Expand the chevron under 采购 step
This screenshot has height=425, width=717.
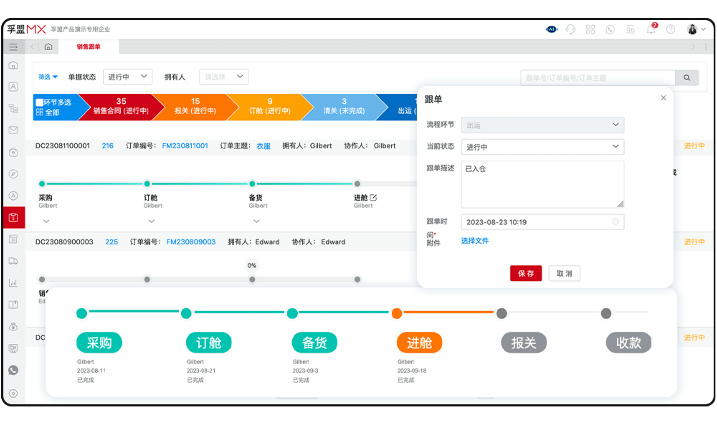(x=45, y=220)
